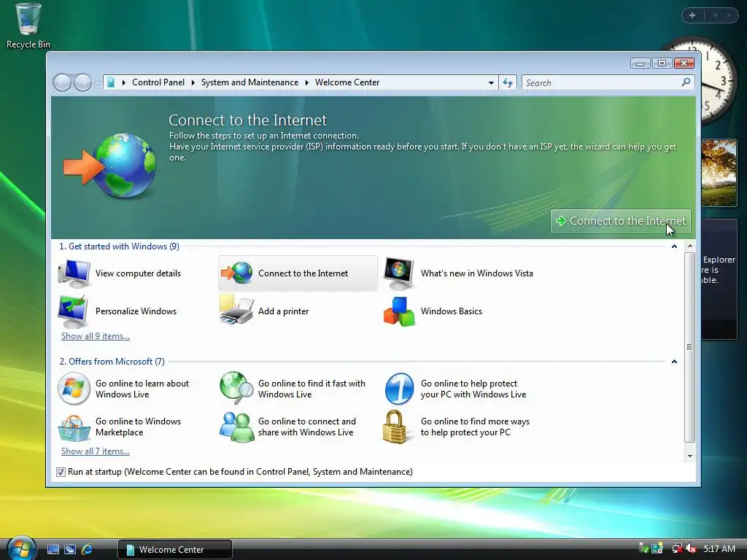Click the Get started with Windows heading

point(119,246)
